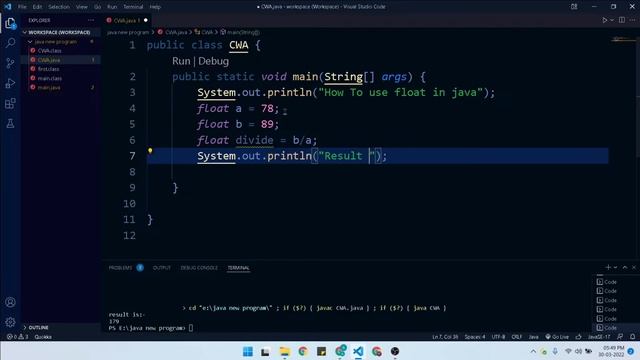This screenshot has width=640, height=360.
Task: Click the minimap at editor right edge
Action: 623,40
